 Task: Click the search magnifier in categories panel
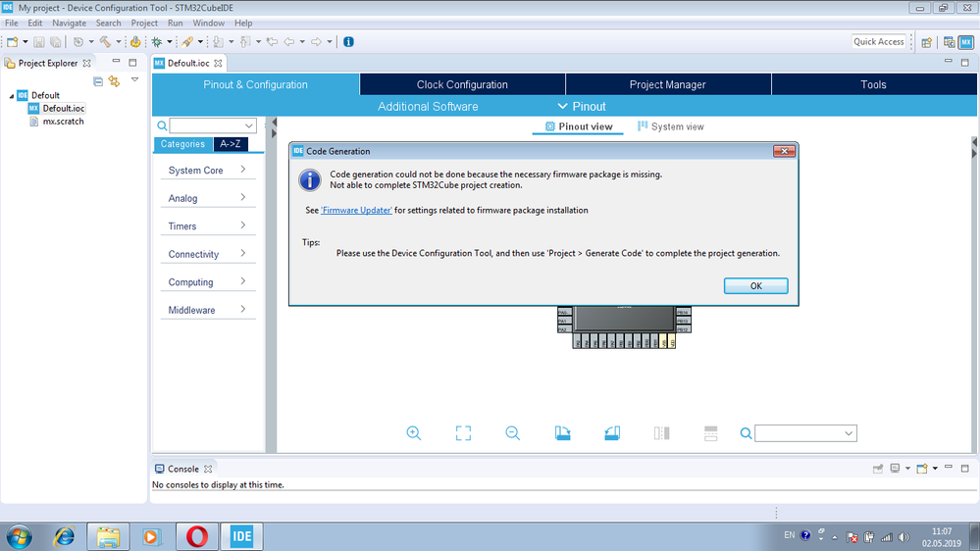162,125
